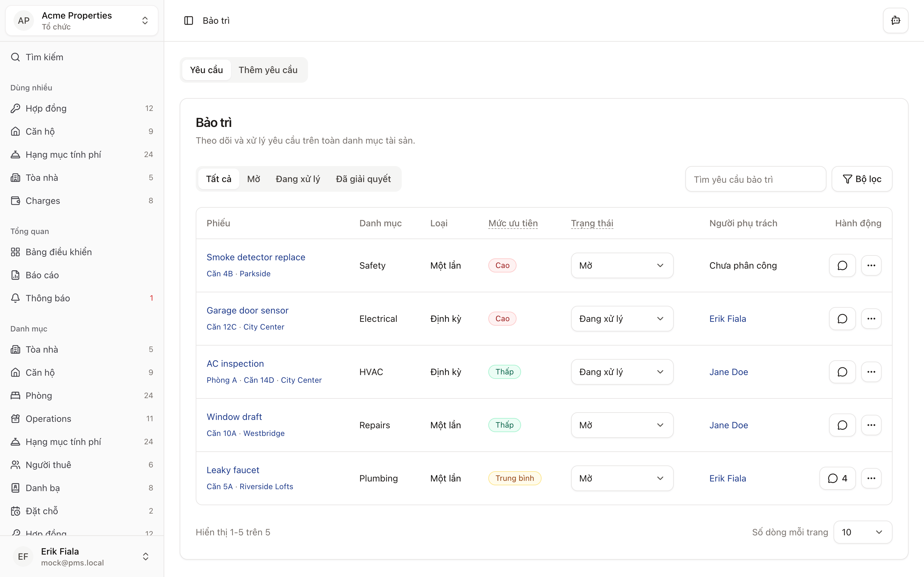The height and width of the screenshot is (577, 924).
Task: Open three-dot menu for Window draft
Action: click(871, 425)
